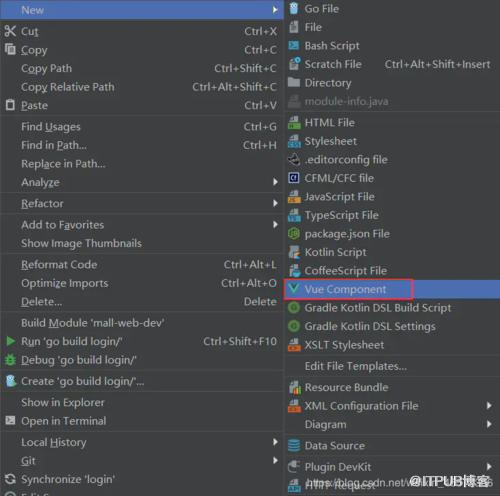Click the TypeScript File icon
500x496 pixels.
[x=294, y=215]
